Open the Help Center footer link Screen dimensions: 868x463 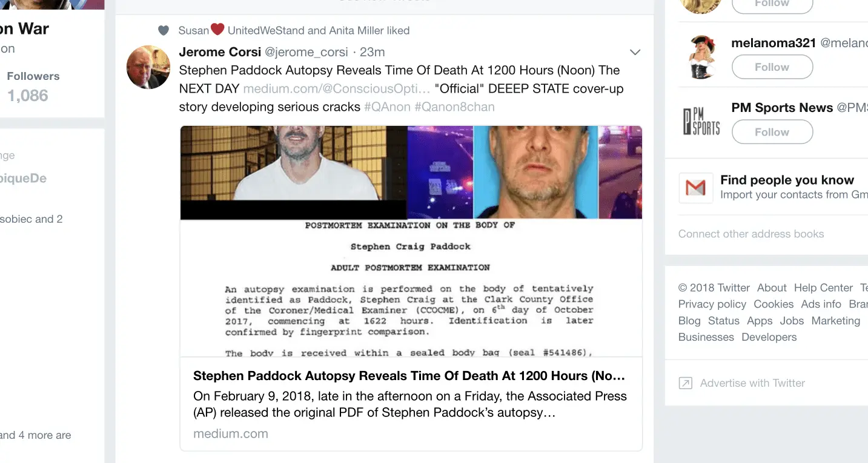coord(823,288)
